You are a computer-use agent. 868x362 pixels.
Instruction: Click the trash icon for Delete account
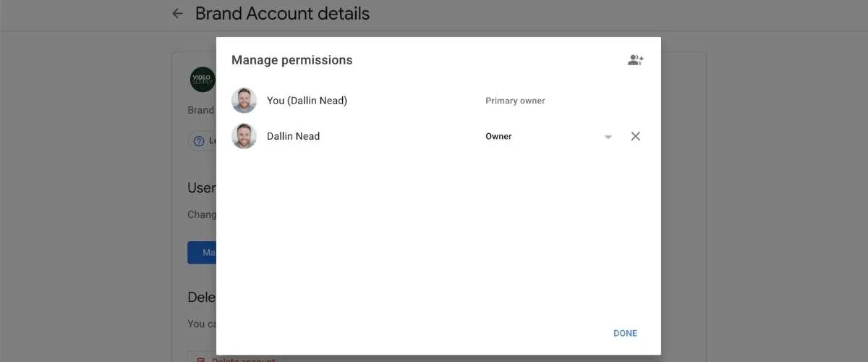(200, 361)
